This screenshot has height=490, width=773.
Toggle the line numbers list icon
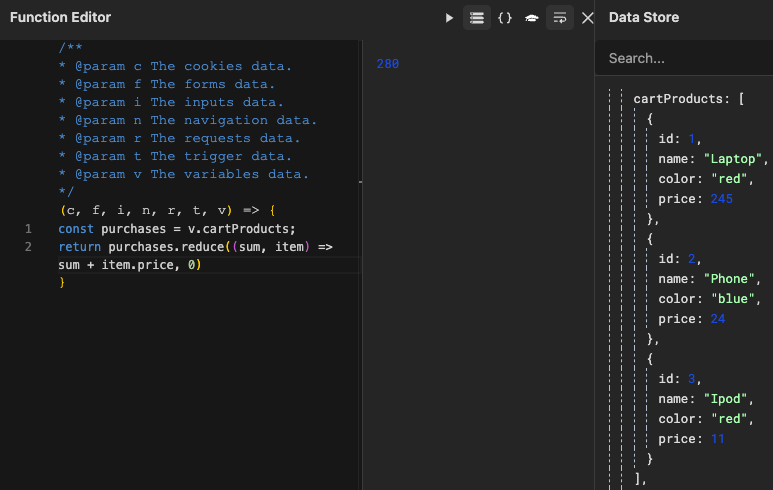[477, 18]
